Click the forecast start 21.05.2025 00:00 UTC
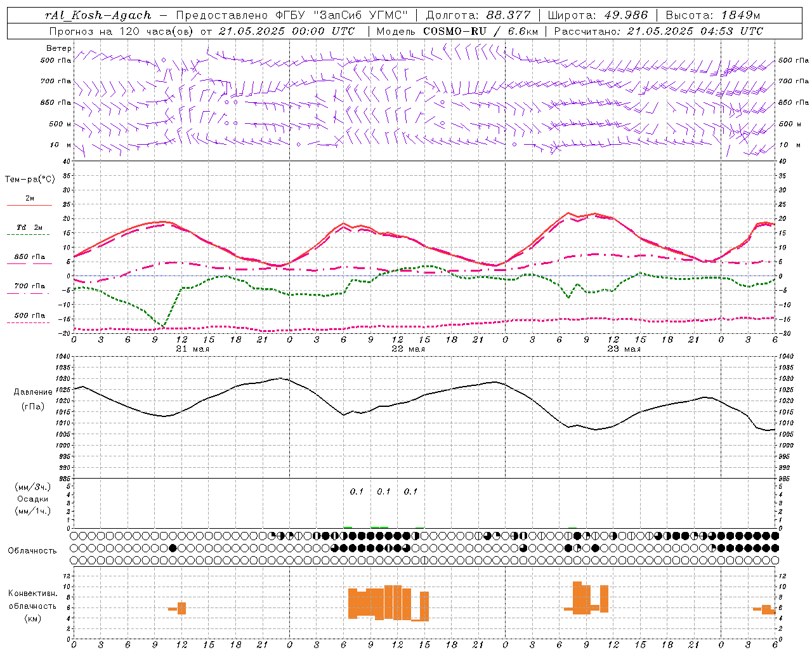 click(287, 31)
